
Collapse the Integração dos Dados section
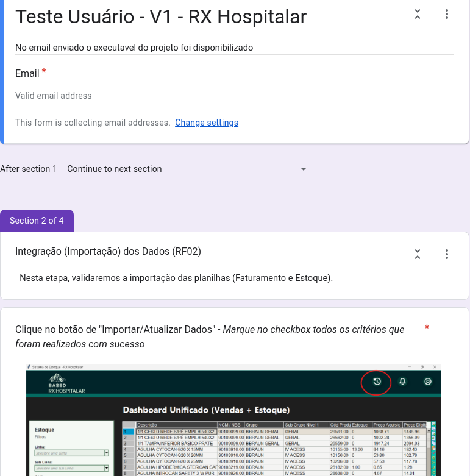[418, 254]
